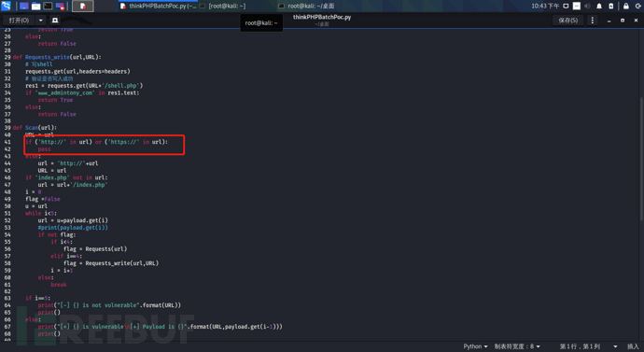Click the 'Payload is {}' print line
644x352 pixels.
(x=161, y=327)
